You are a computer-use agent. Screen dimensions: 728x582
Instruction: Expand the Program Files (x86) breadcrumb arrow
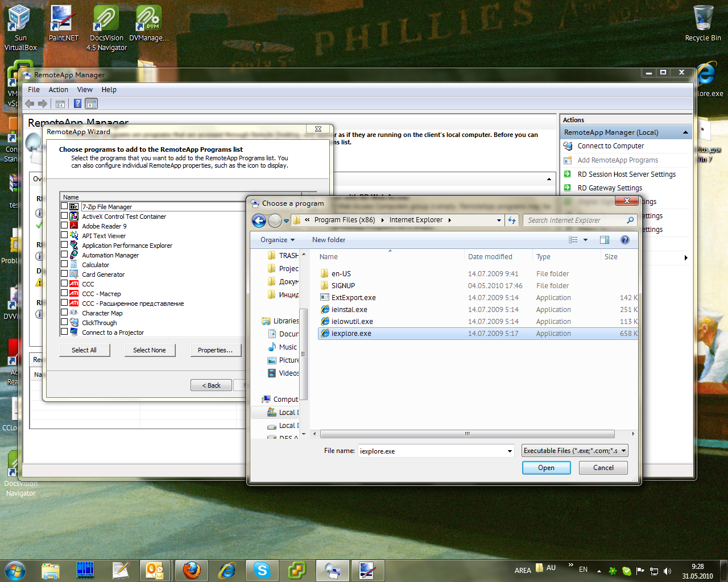point(382,221)
